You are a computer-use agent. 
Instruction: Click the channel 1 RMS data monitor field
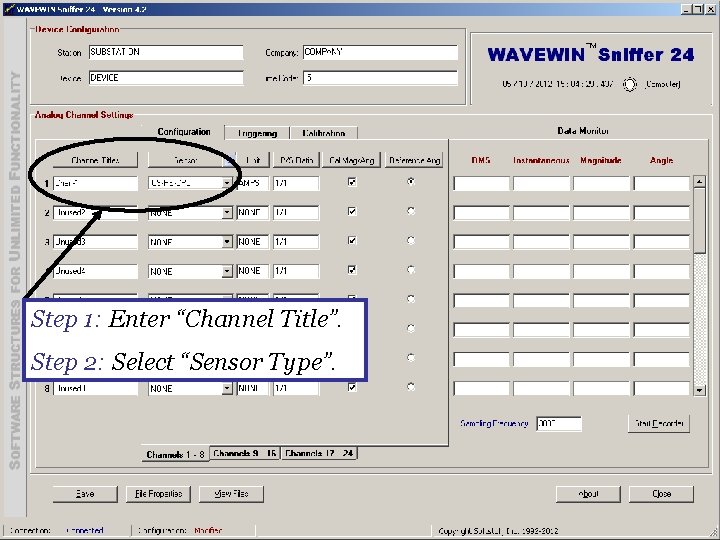point(481,183)
